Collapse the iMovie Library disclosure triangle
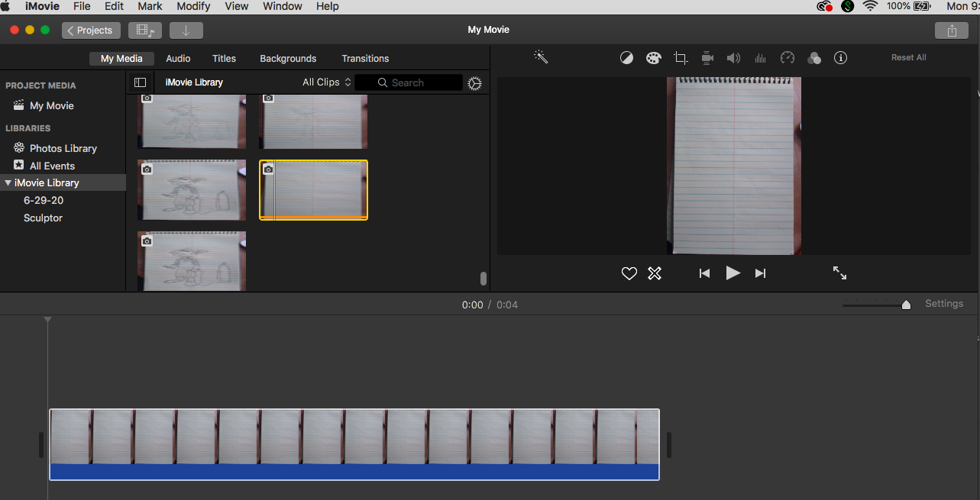980x500 pixels. tap(8, 182)
